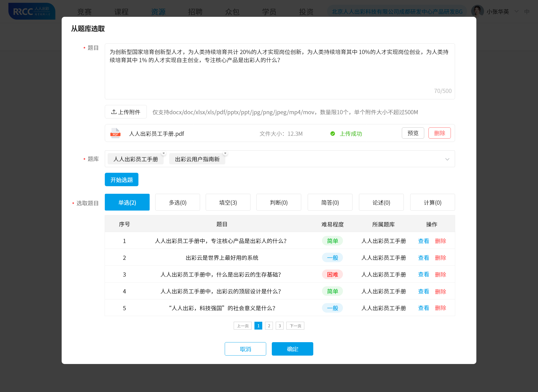Delete the uploaded pdf attachment

(440, 133)
